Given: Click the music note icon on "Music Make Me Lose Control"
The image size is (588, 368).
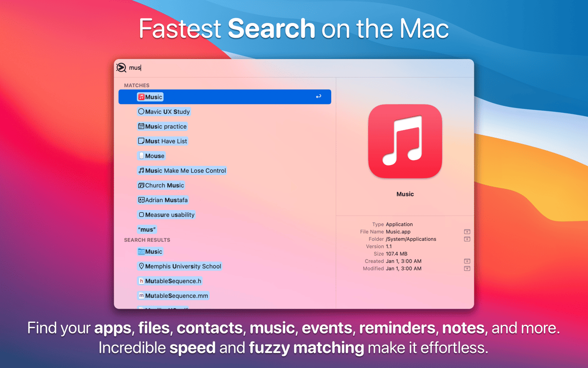Looking at the screenshot, I should coord(142,170).
